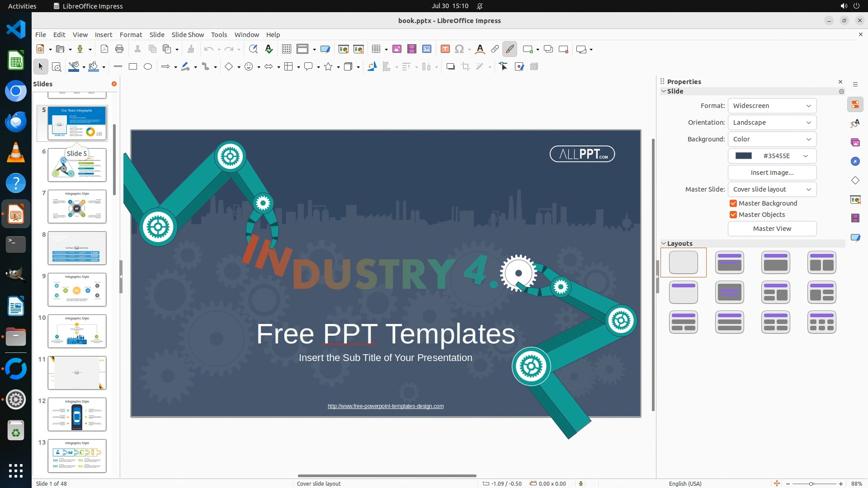Uncheck the Master Objects checkbox
This screenshot has height=488, width=868.
[733, 215]
